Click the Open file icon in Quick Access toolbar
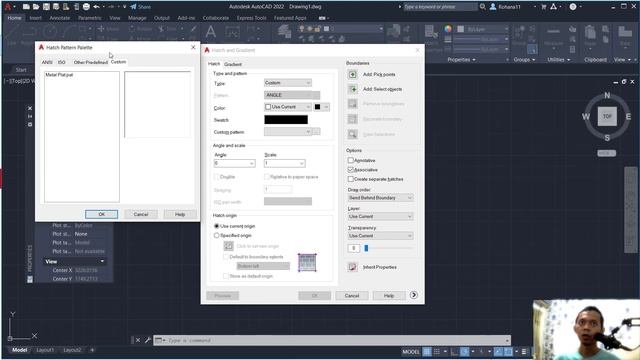The height and width of the screenshot is (360, 640). [36, 7]
